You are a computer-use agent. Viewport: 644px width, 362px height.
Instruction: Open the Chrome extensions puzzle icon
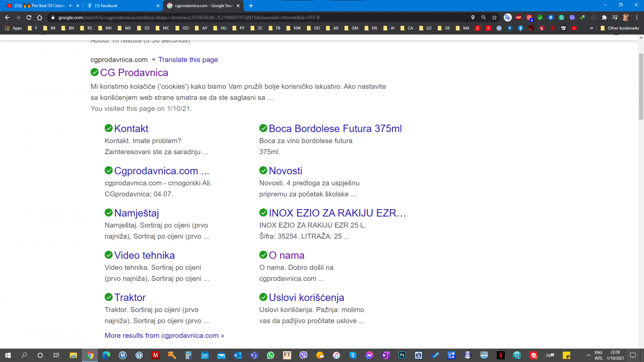pos(604,18)
